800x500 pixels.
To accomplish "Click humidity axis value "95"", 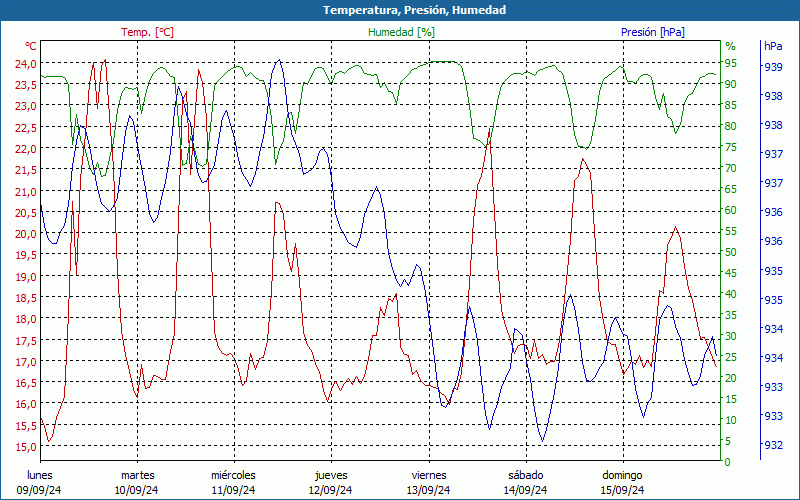I will pos(731,63).
